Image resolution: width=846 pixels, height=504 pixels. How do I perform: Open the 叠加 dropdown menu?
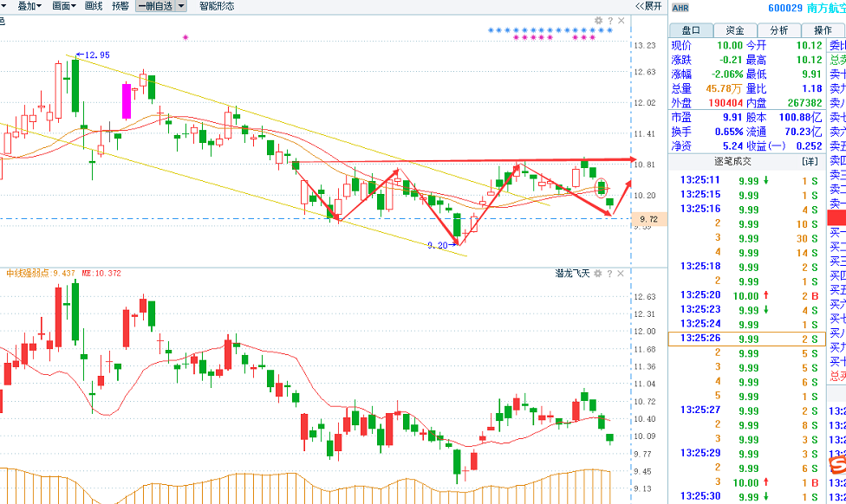click(29, 6)
